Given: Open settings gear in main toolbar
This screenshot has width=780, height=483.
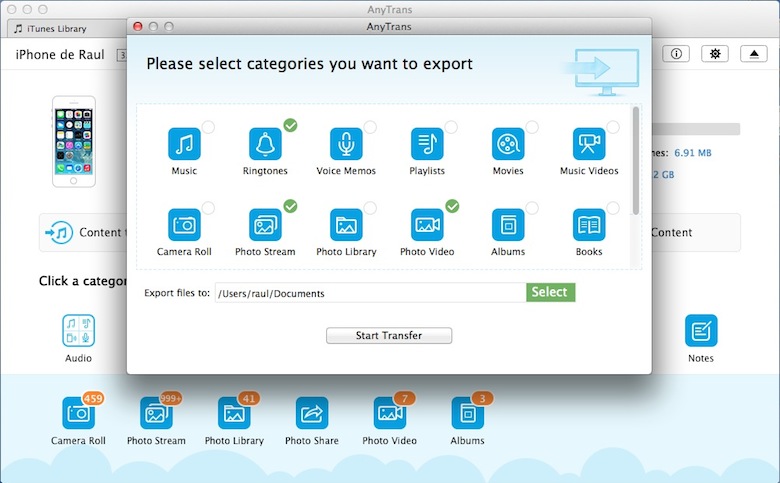Looking at the screenshot, I should pos(715,54).
